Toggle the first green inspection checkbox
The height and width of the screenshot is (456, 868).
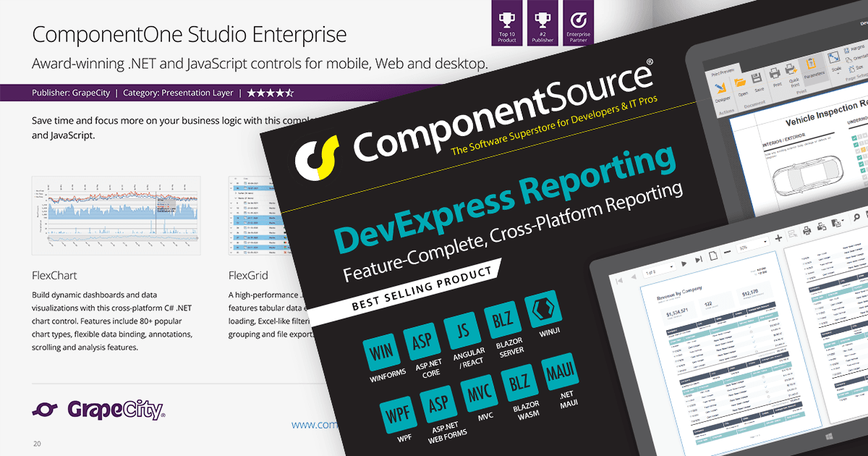coord(854,137)
